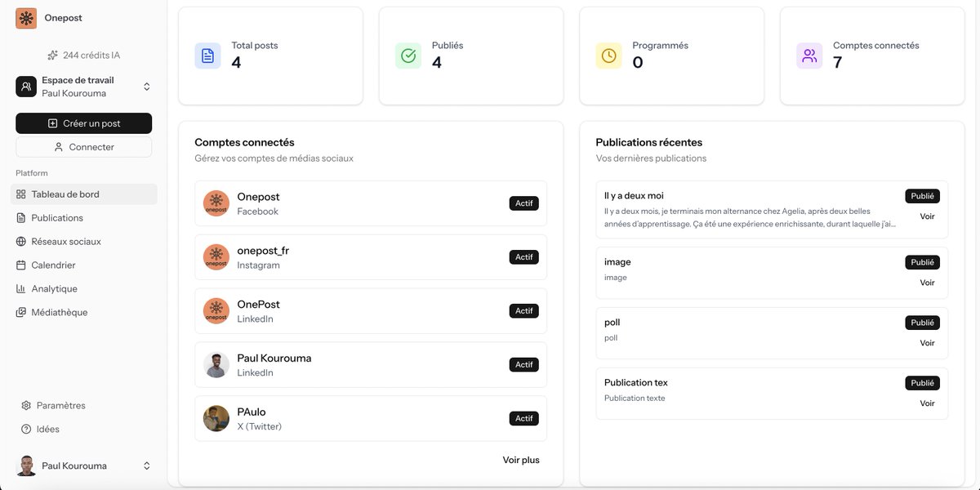Open the Idées page
This screenshot has width=980, height=490.
click(83, 430)
